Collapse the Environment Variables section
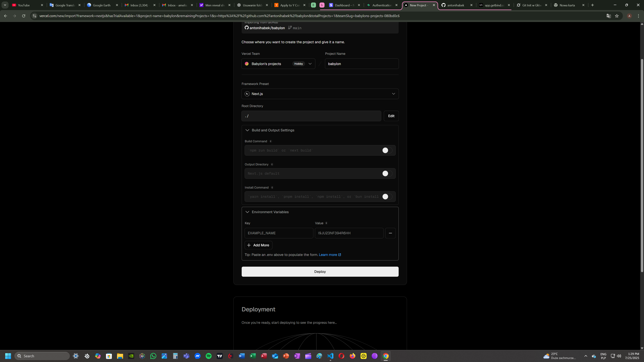 (x=270, y=212)
